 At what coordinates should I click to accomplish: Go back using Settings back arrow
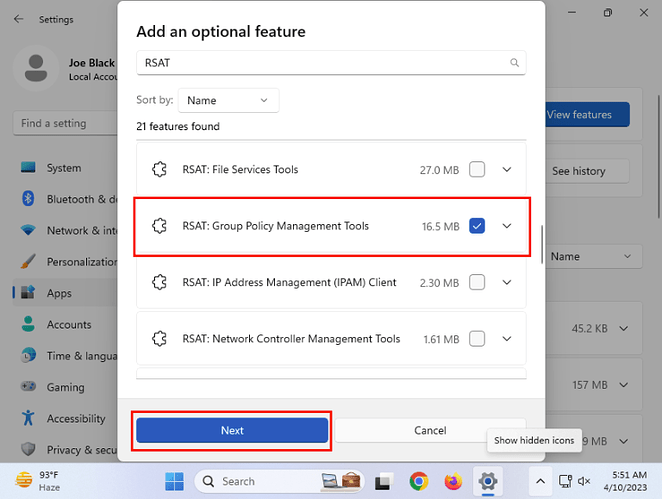tap(19, 19)
